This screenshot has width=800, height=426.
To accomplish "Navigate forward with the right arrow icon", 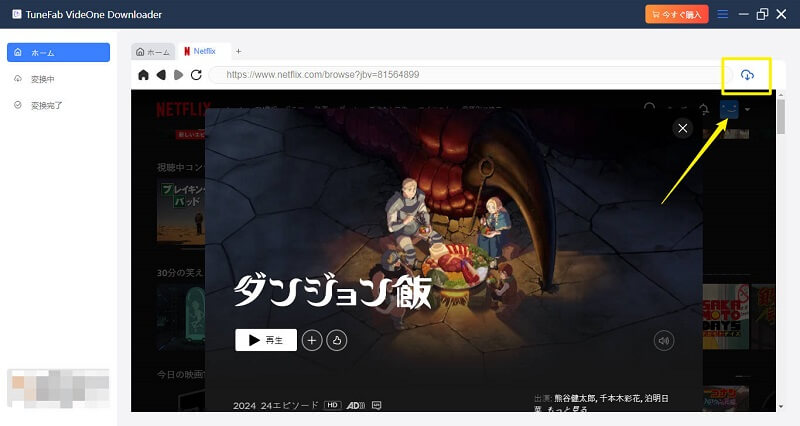I will click(178, 75).
